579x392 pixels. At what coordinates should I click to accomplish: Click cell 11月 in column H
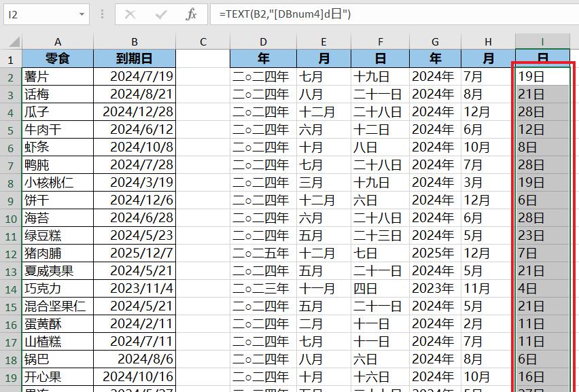[x=488, y=288]
